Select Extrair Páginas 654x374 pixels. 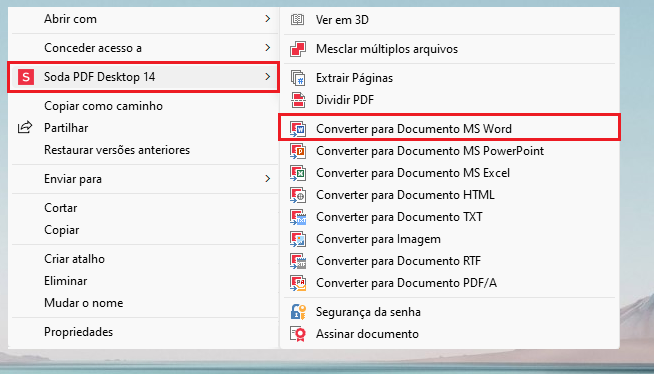(x=450, y=78)
